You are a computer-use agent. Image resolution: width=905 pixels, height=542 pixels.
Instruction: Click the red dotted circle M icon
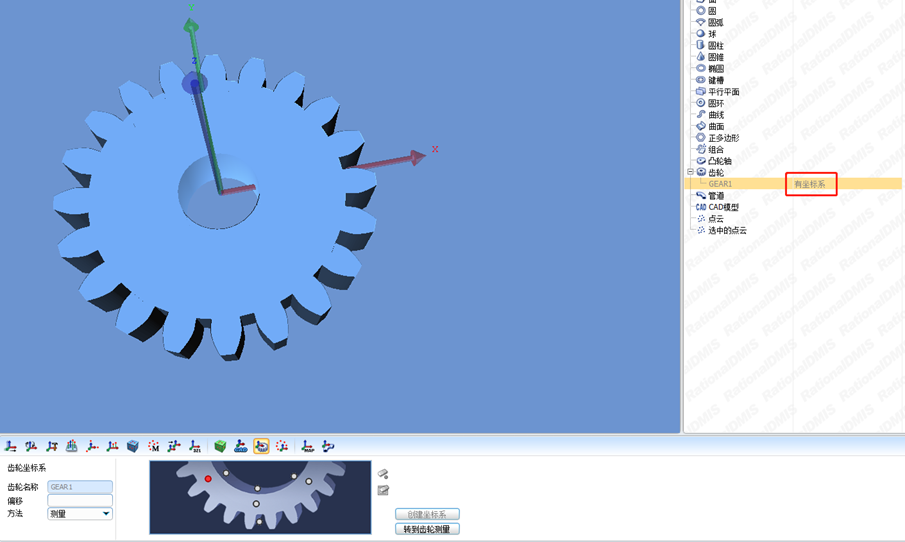click(x=154, y=446)
